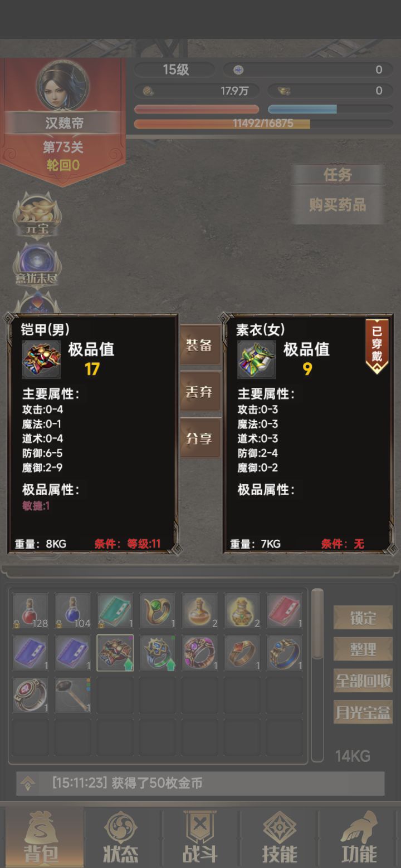Screen dimensions: 401x868
Task: Open the 月光宝盒 moonlight box
Action: [x=363, y=711]
